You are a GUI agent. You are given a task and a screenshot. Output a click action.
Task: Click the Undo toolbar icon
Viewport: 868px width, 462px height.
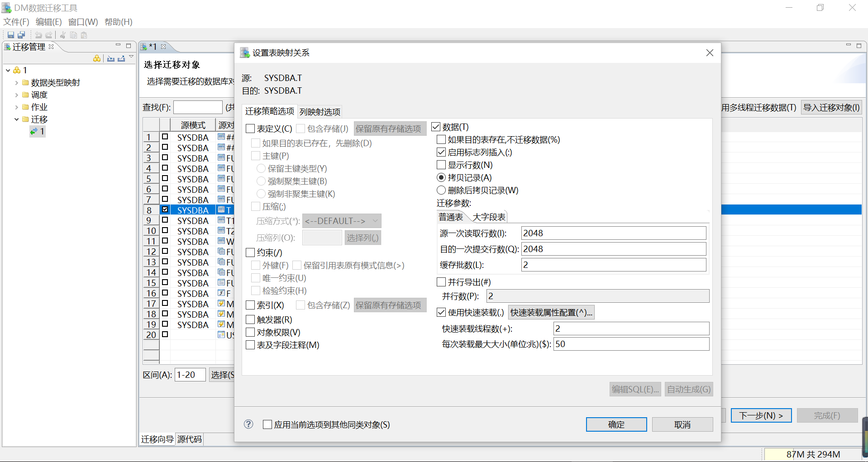(x=38, y=35)
